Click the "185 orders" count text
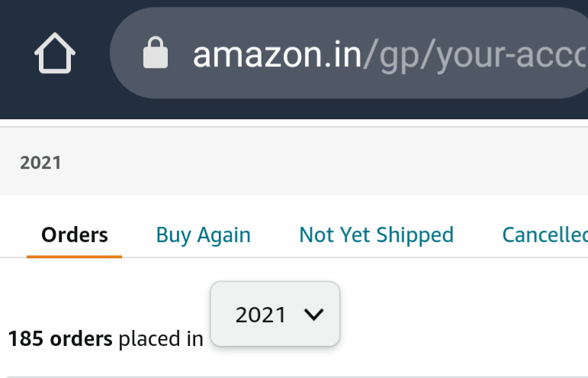Image resolution: width=588 pixels, height=378 pixels. [x=60, y=338]
